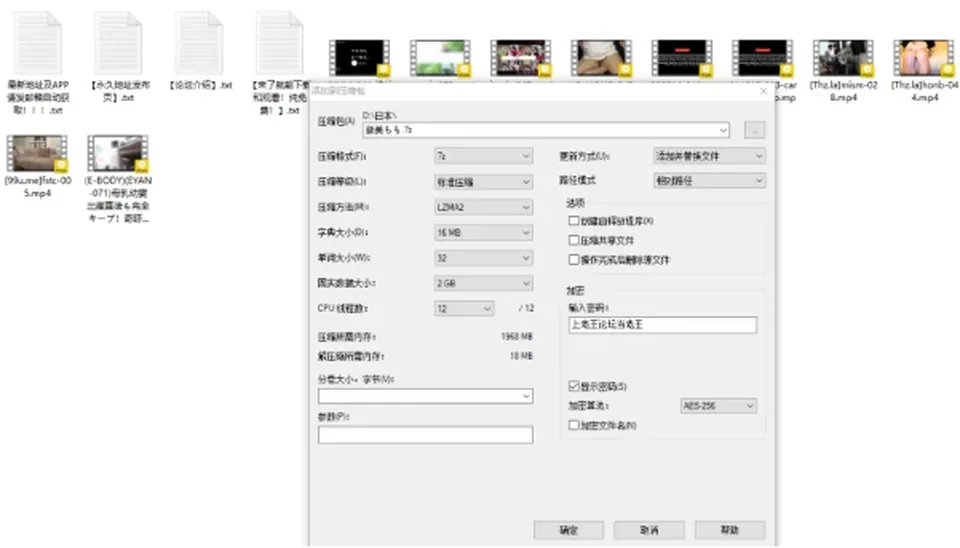Toggle the 显示密码 checkbox
This screenshot has width=960, height=548.
pos(574,386)
